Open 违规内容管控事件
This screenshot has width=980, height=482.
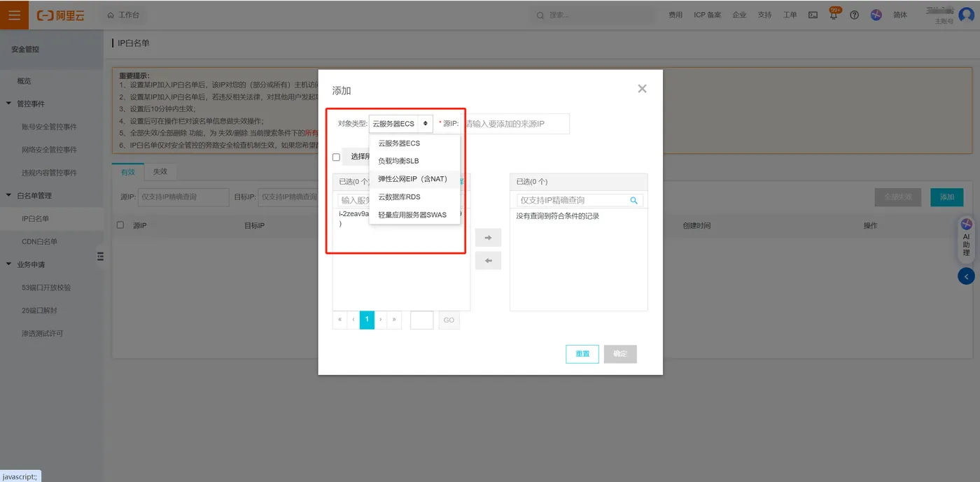pos(49,172)
